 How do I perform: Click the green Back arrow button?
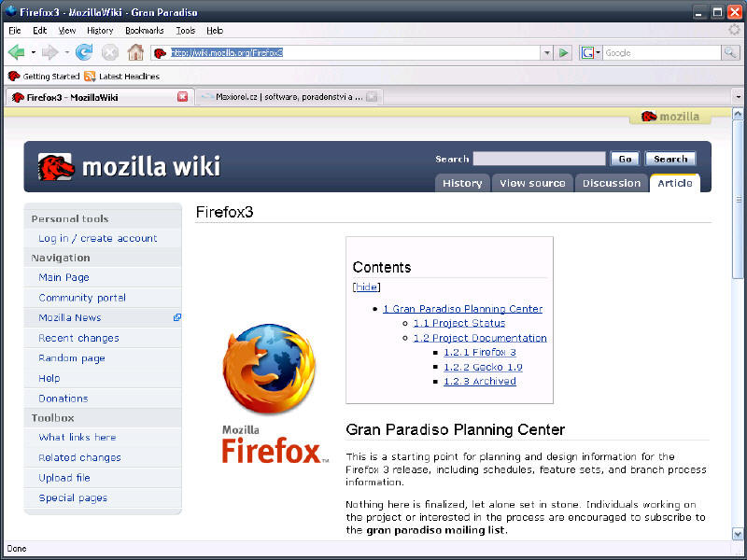pyautogui.click(x=17, y=52)
